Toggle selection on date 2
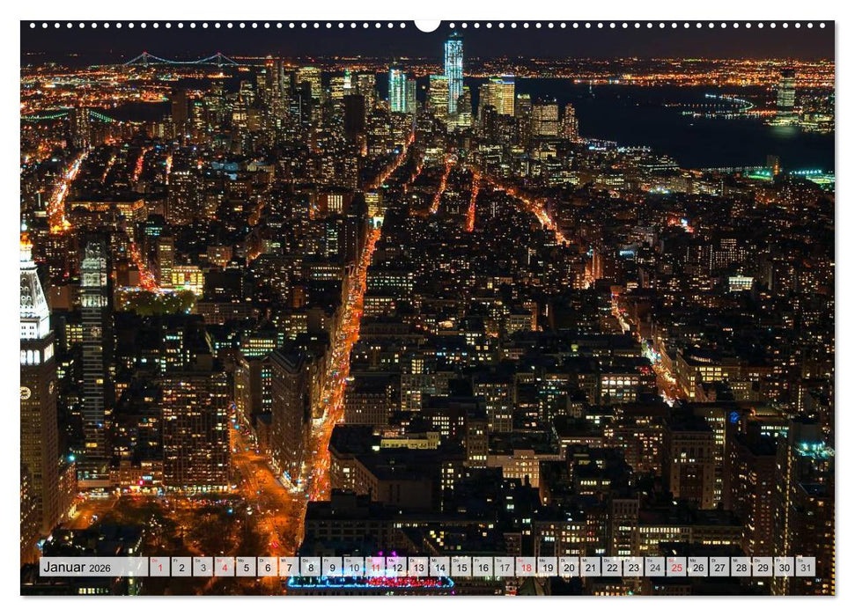855x616 pixels. tap(181, 568)
